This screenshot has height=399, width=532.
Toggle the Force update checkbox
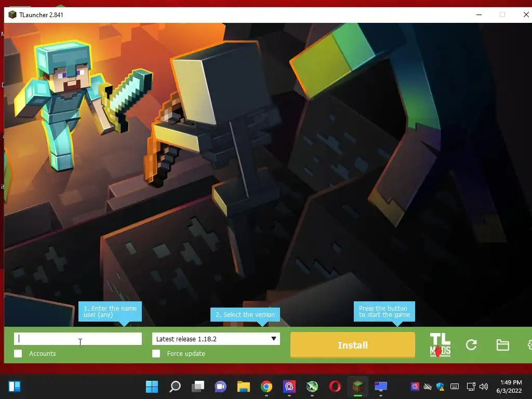tap(156, 353)
